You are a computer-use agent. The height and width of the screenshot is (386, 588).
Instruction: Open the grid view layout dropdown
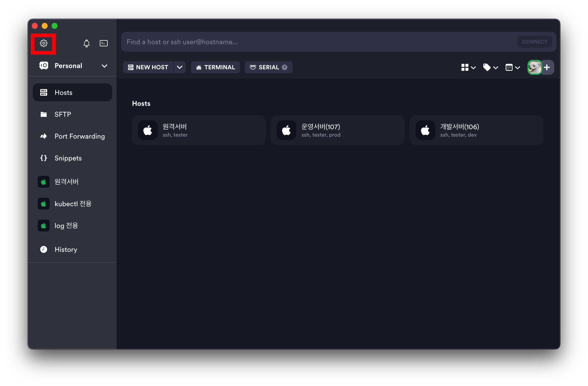(468, 67)
